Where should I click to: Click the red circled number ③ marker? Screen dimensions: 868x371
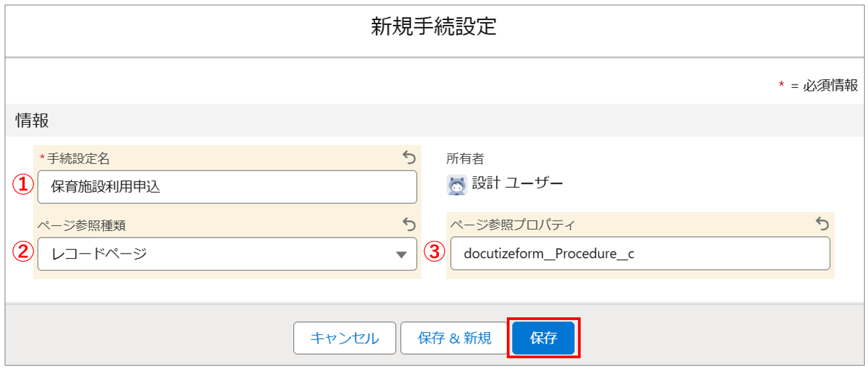436,253
